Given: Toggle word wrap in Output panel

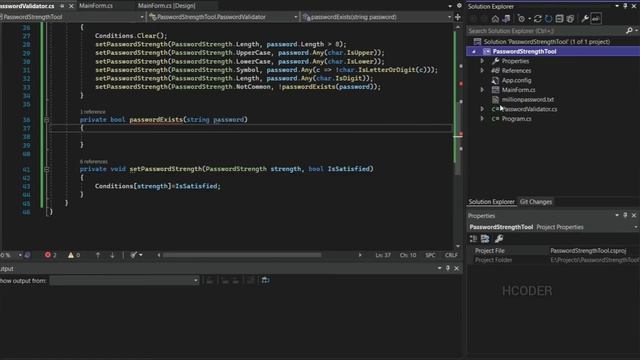Looking at the screenshot, I should point(265,280).
